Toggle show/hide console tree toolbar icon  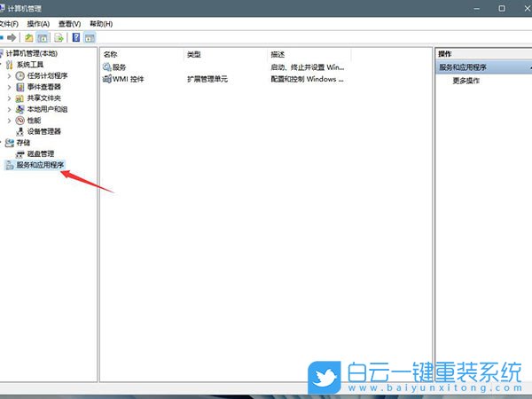(43, 37)
